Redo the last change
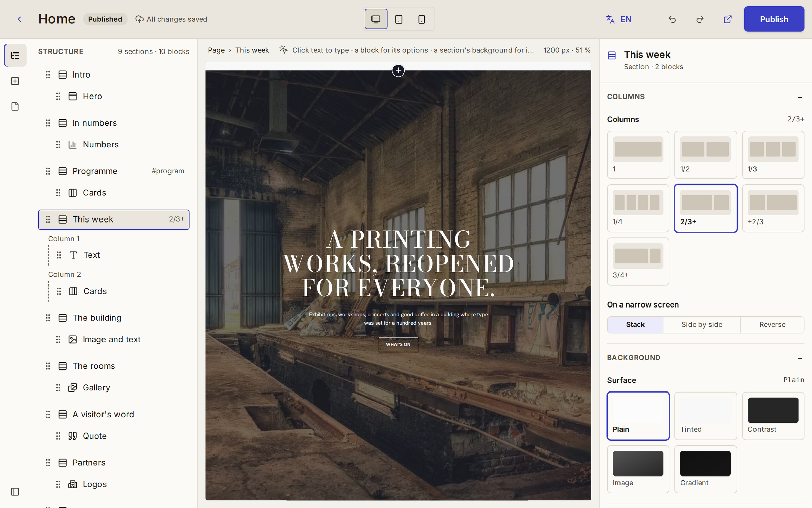This screenshot has width=812, height=508. pos(700,19)
